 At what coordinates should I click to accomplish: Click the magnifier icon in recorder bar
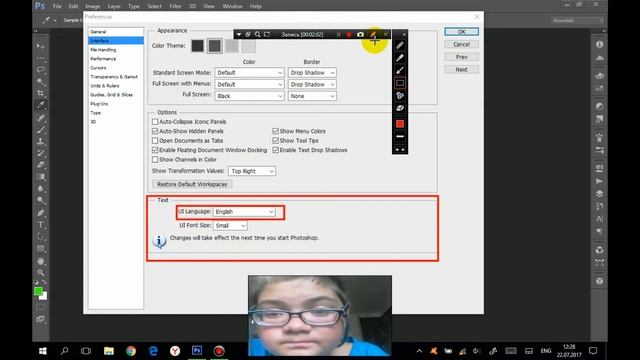[258, 34]
